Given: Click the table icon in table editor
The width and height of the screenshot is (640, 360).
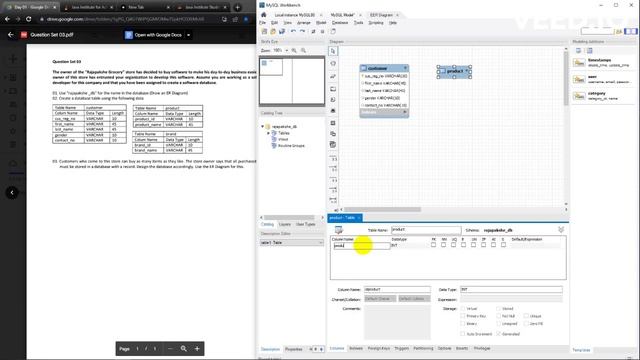Looking at the screenshot, I should (x=339, y=230).
